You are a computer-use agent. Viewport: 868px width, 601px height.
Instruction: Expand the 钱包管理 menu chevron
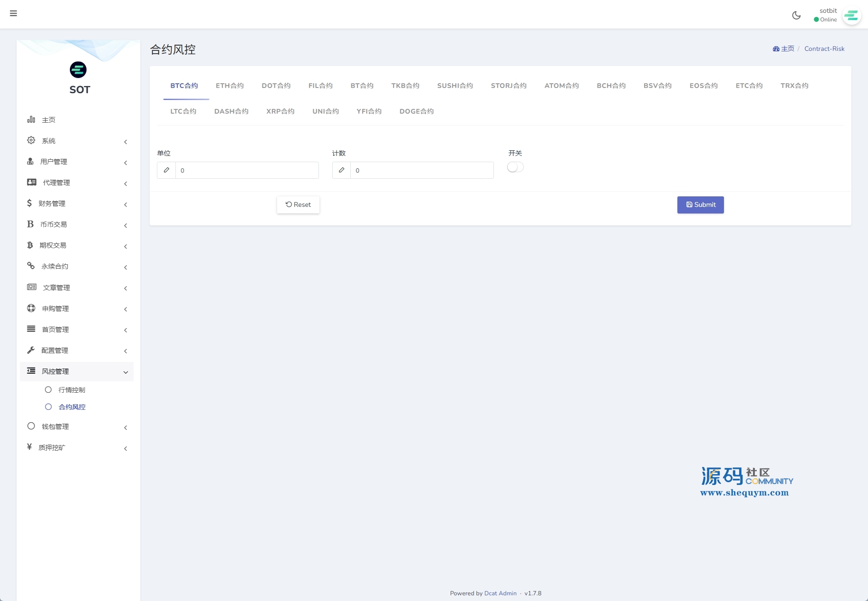125,427
